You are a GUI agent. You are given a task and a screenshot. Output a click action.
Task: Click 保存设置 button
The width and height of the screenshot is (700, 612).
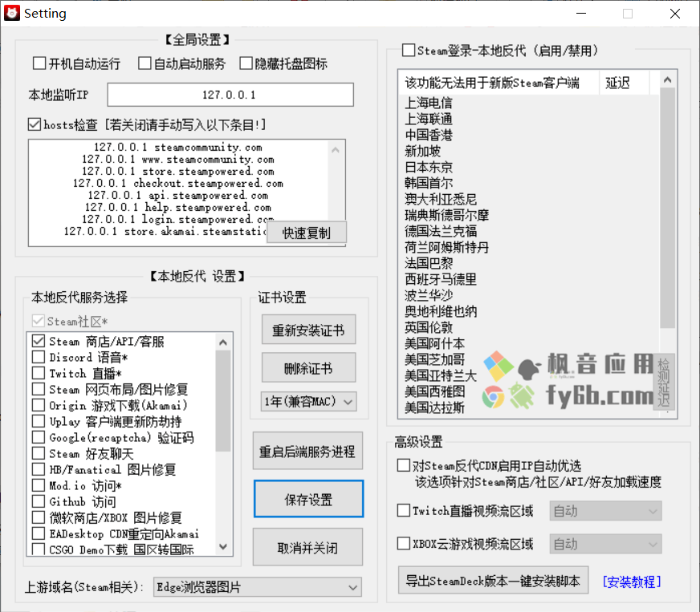pyautogui.click(x=308, y=499)
